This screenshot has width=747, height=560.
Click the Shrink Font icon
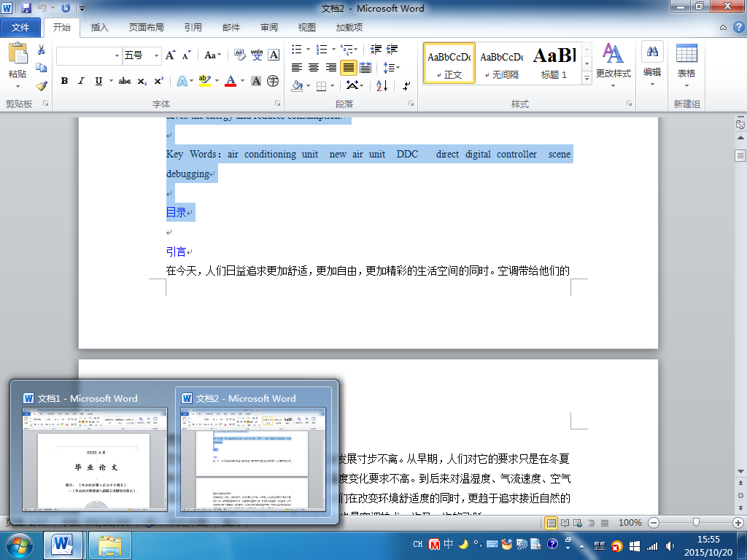point(186,55)
